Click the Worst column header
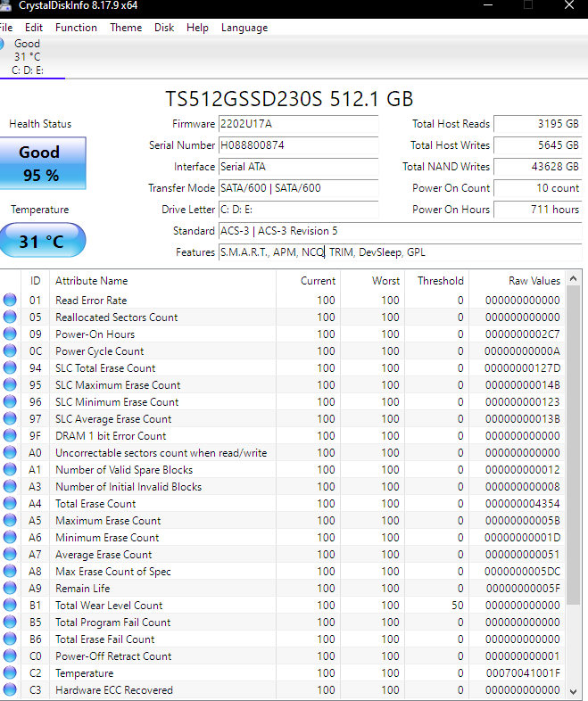The width and height of the screenshot is (588, 701). (372, 281)
